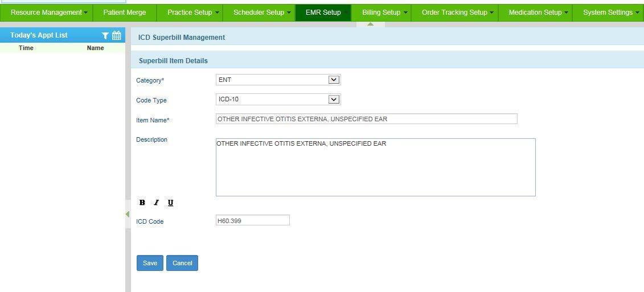Open the EMR Setup tab
This screenshot has height=292, width=644.
[x=323, y=13]
